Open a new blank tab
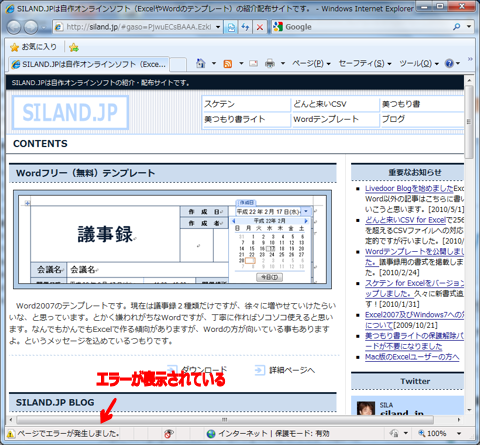This screenshot has width=480, height=445. pyautogui.click(x=178, y=64)
